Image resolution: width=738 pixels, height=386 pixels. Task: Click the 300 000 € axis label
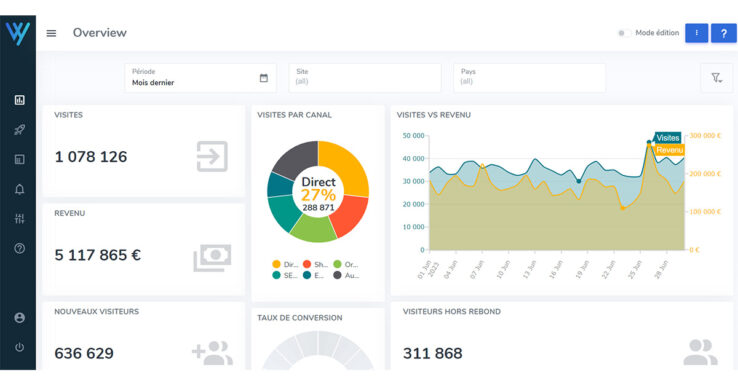coord(705,136)
